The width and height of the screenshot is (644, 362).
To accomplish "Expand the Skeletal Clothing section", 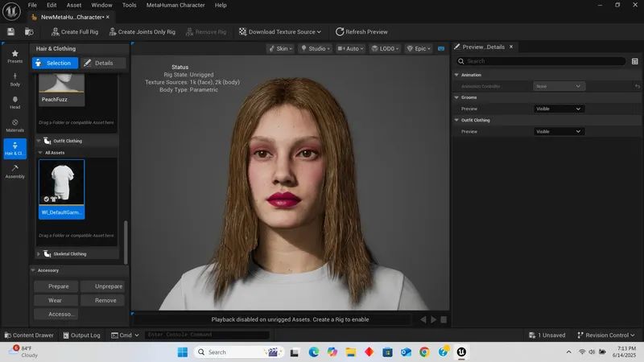I will (x=39, y=254).
